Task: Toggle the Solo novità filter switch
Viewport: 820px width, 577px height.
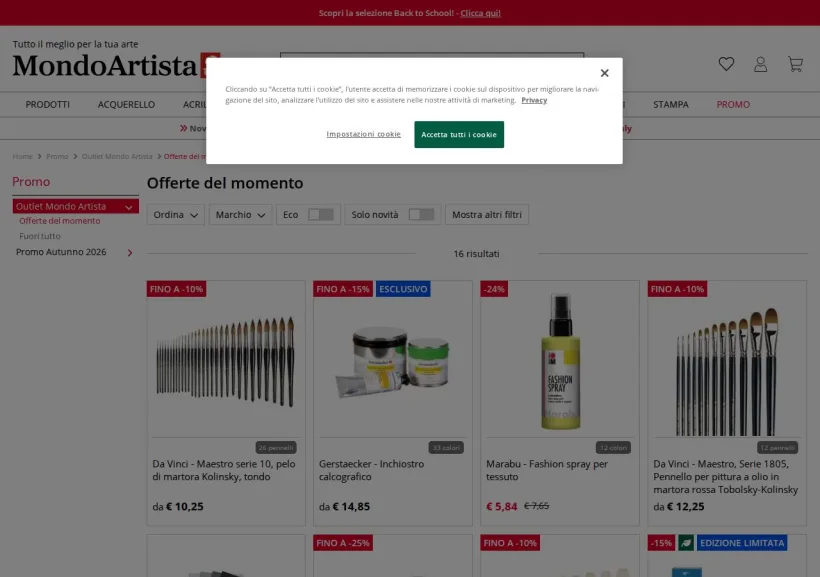Action: [421, 214]
